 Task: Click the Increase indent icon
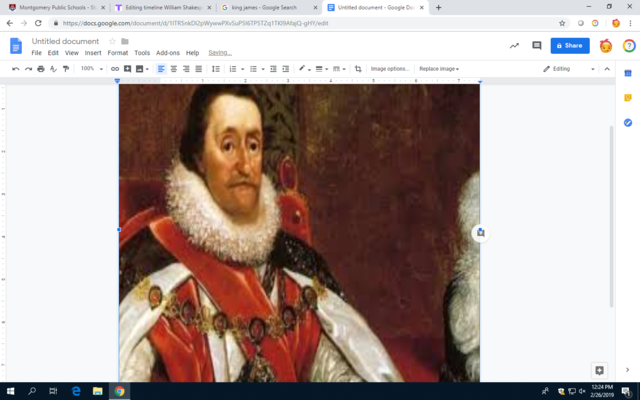coord(286,69)
